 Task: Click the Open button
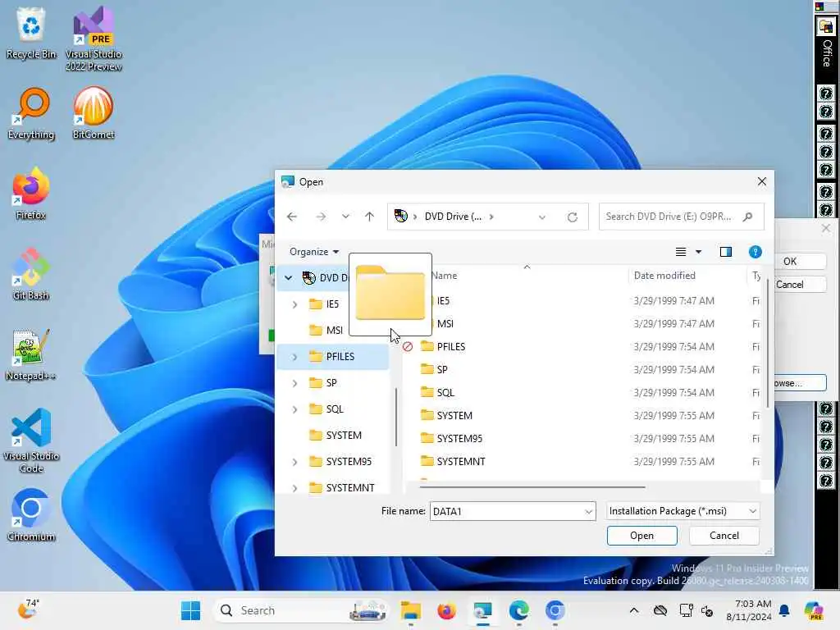(641, 536)
